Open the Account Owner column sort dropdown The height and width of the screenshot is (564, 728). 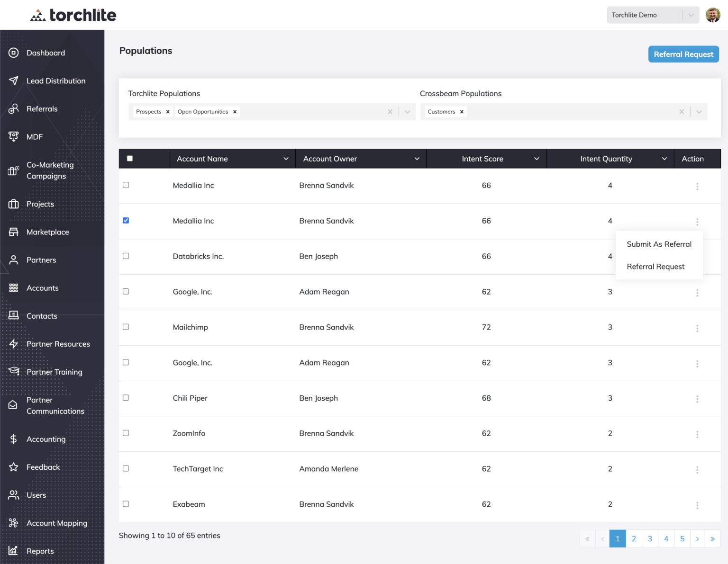(x=417, y=159)
